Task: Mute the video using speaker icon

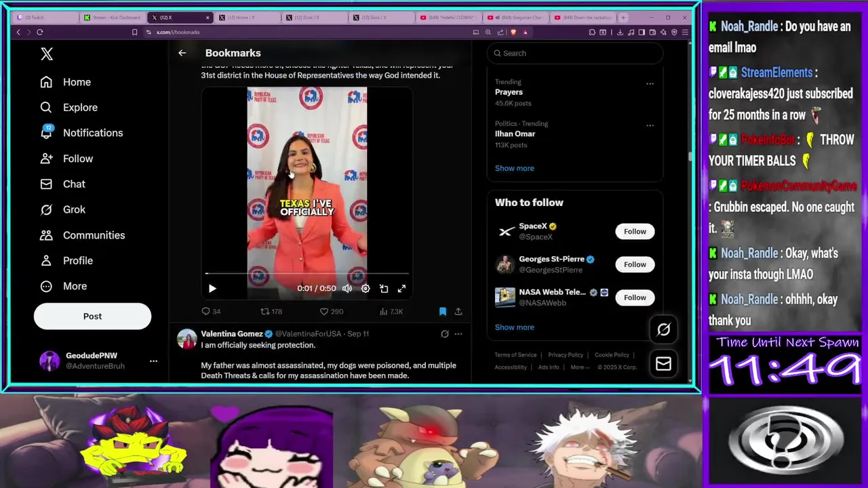Action: (x=347, y=289)
